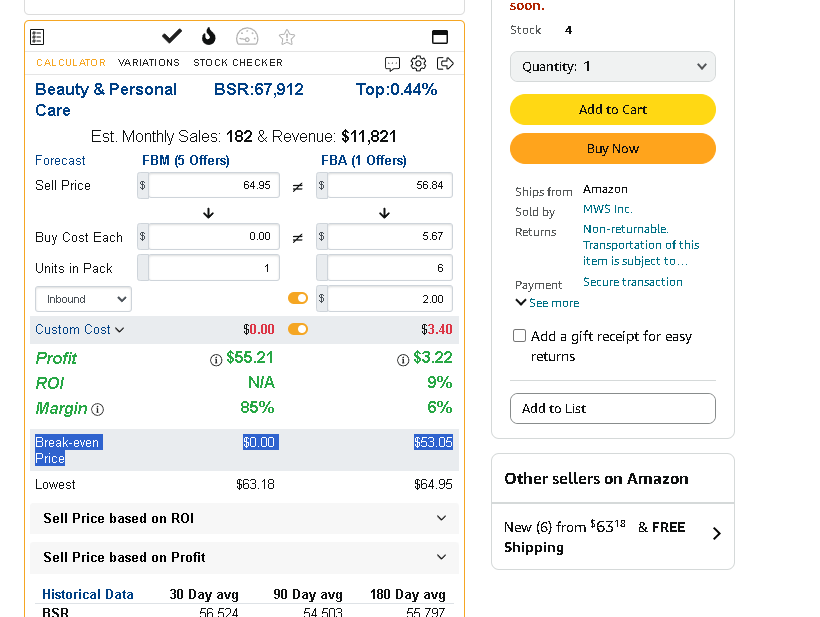Switch to the Variations tab
Viewport: 820px width, 617px height.
click(149, 63)
